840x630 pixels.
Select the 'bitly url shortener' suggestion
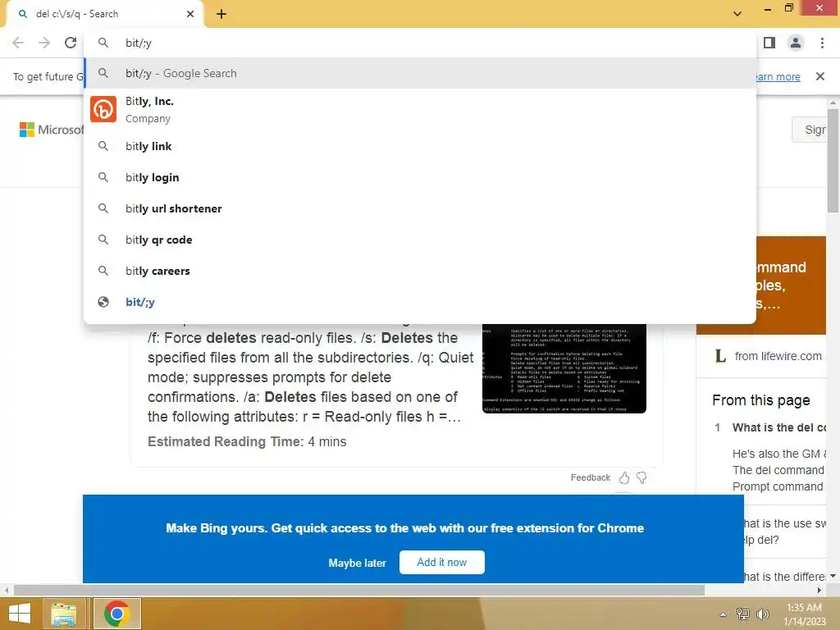(x=420, y=208)
